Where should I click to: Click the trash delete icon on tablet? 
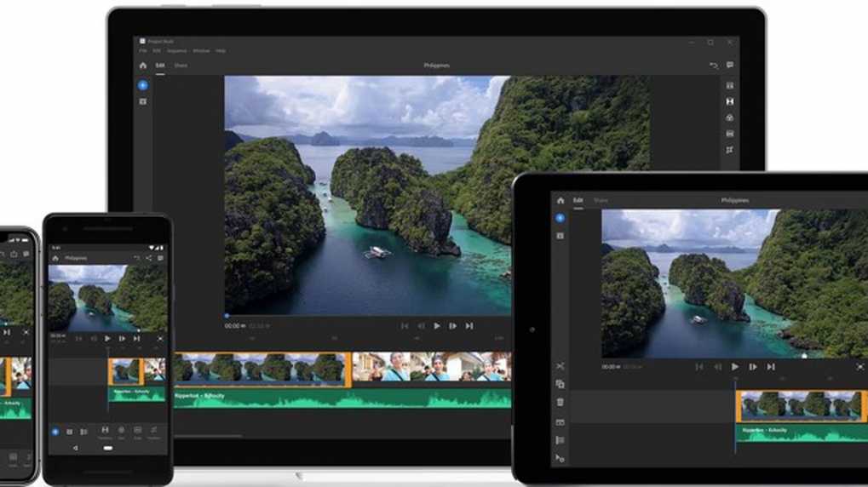click(560, 403)
